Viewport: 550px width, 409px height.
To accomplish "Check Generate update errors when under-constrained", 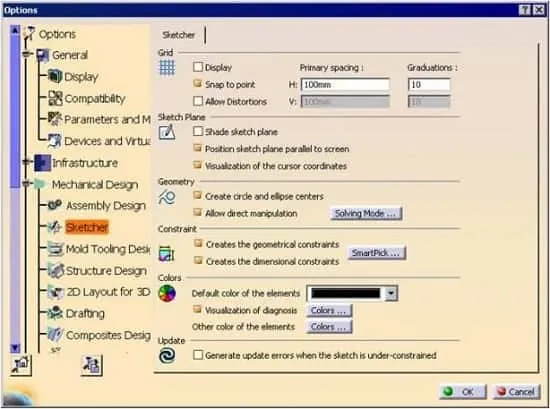I will point(198,355).
